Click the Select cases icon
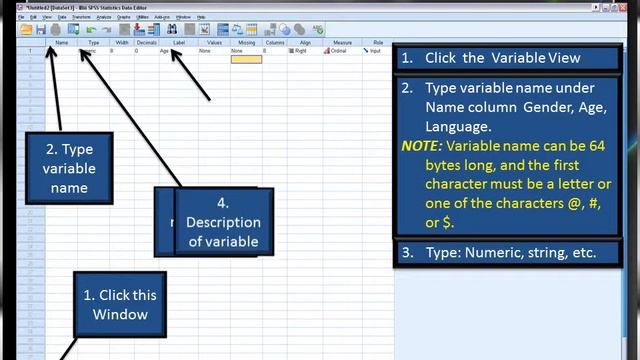The height and width of the screenshot is (360, 640). tap(252, 30)
